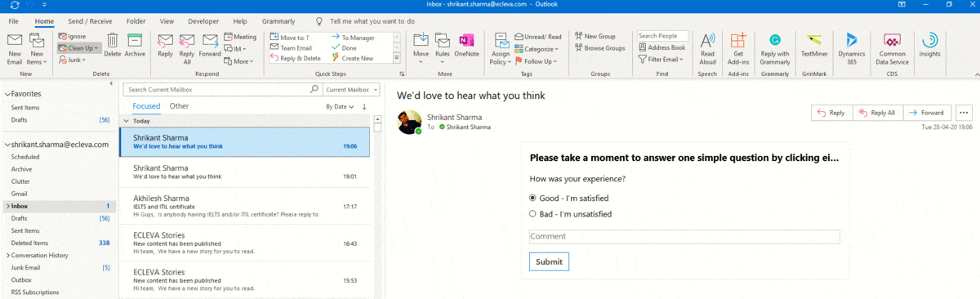Click the Search People field
This screenshot has width=980, height=299.
663,36
